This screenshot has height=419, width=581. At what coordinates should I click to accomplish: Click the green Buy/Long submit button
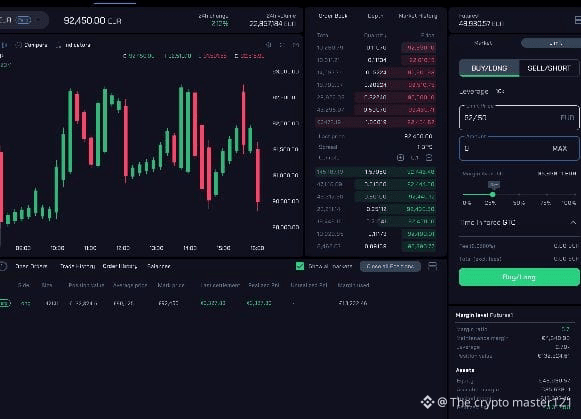pos(519,277)
